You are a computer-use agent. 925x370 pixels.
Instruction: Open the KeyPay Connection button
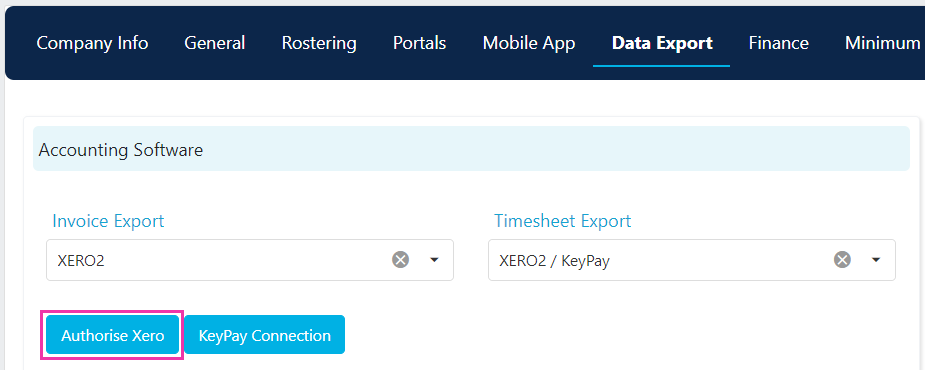264,335
